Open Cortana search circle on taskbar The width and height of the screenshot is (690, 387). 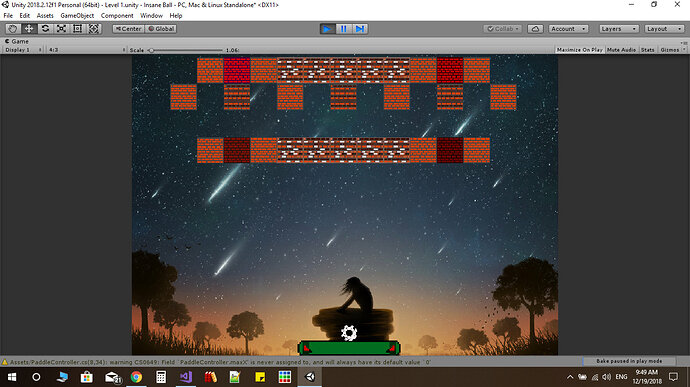(x=36, y=377)
